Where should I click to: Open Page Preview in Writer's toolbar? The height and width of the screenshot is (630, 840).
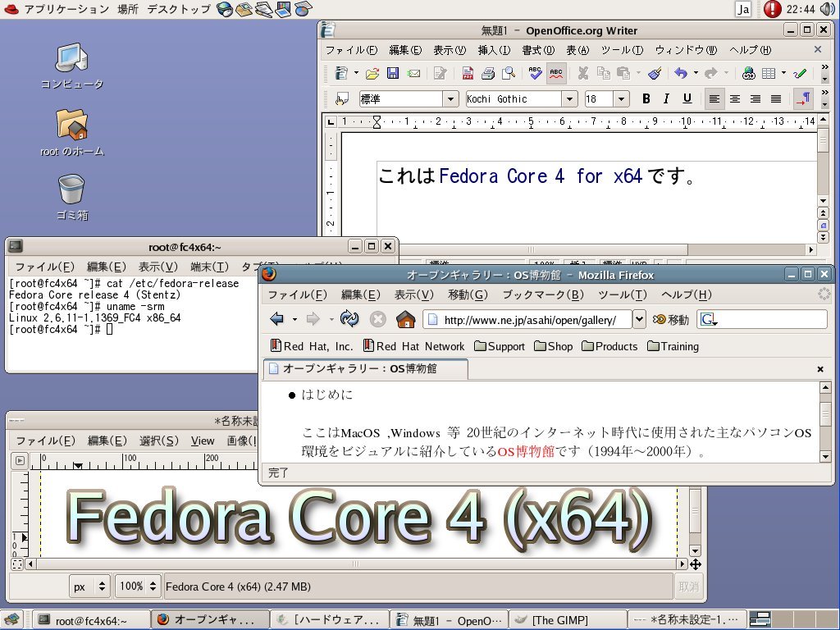(508, 73)
